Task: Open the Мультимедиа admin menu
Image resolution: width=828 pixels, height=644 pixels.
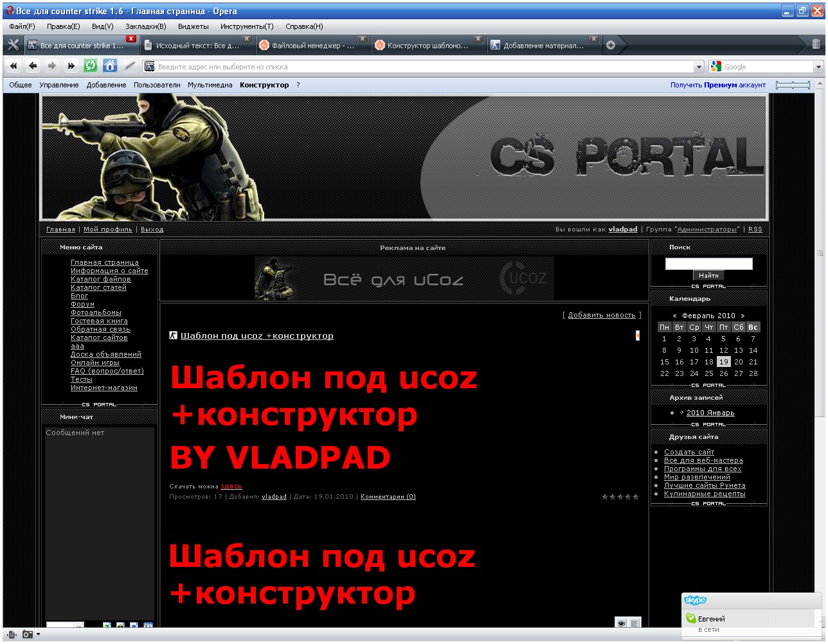Action: pos(210,85)
